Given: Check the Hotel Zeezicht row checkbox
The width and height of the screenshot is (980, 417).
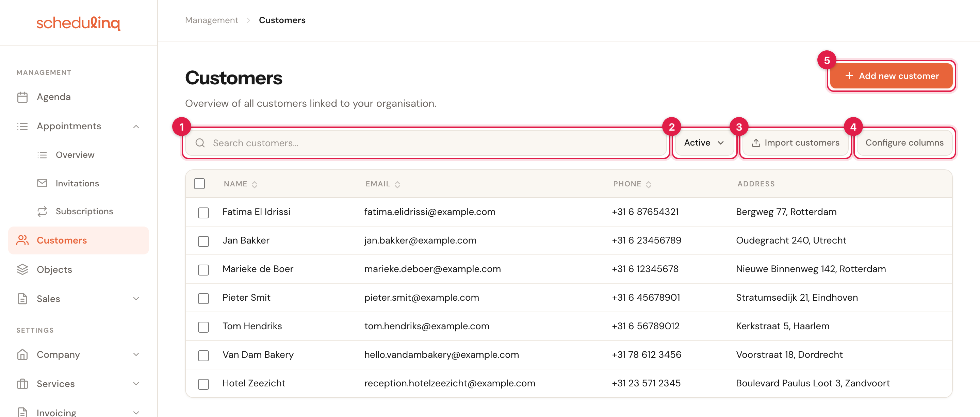Looking at the screenshot, I should click(x=203, y=384).
